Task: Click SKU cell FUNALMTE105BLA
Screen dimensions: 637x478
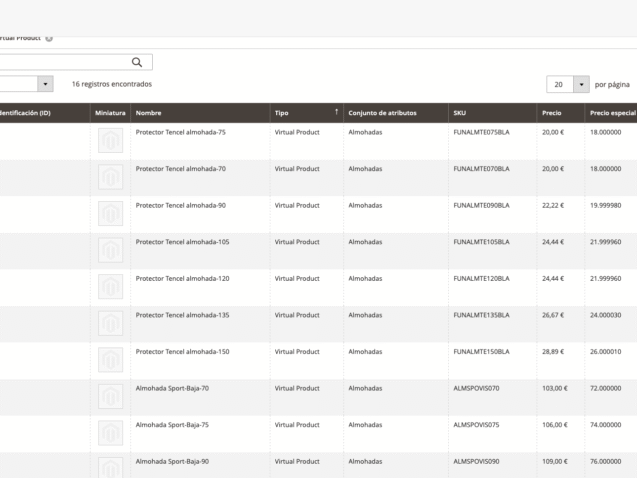Action: click(481, 242)
